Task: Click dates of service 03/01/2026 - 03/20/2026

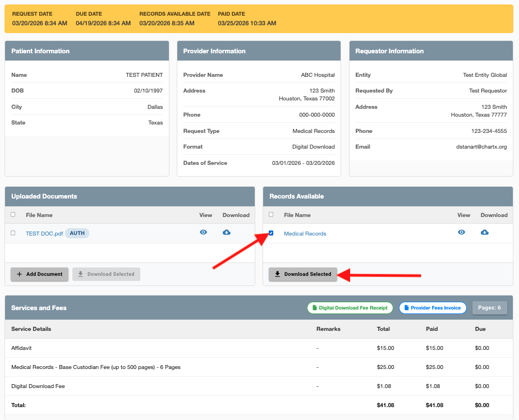Action: (x=303, y=163)
